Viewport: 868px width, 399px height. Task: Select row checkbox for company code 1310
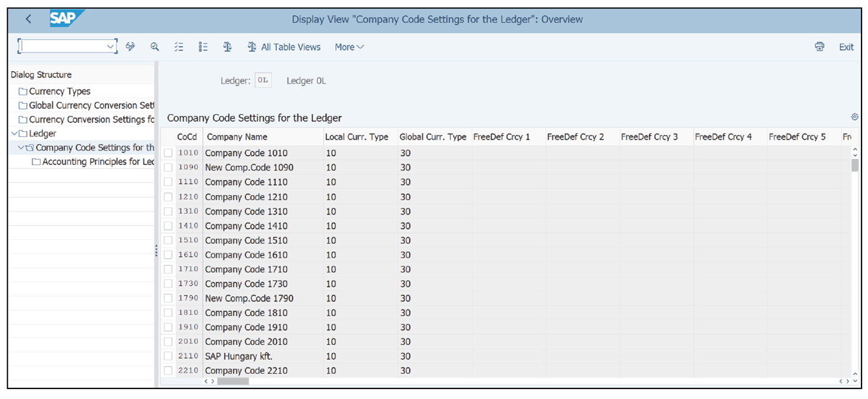click(x=168, y=211)
